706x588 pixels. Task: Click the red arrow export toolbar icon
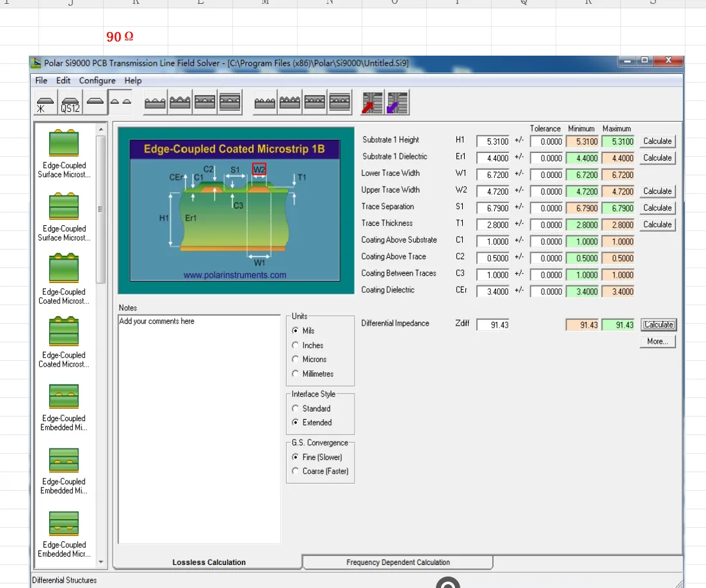pos(372,102)
